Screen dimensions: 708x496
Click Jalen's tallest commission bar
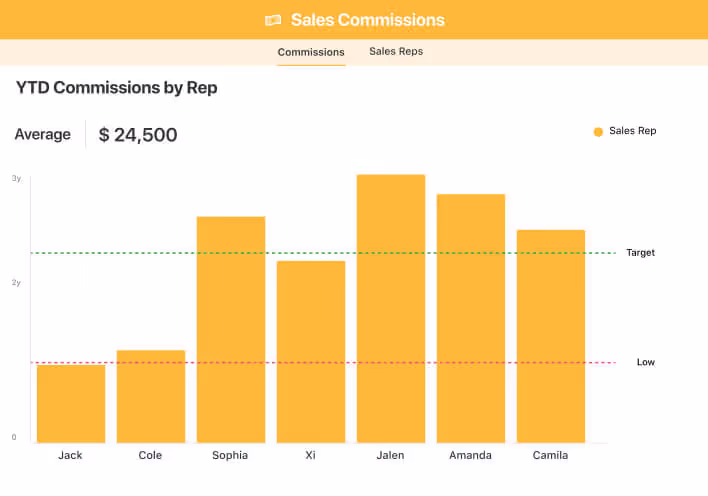point(391,308)
